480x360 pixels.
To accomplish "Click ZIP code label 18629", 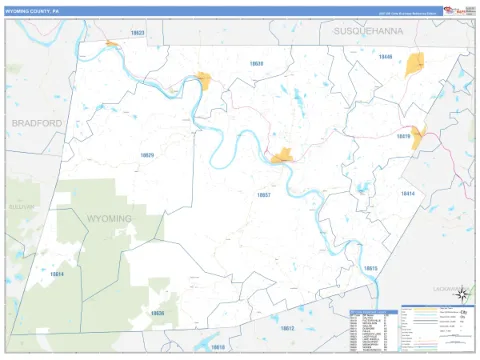I will pos(147,155).
